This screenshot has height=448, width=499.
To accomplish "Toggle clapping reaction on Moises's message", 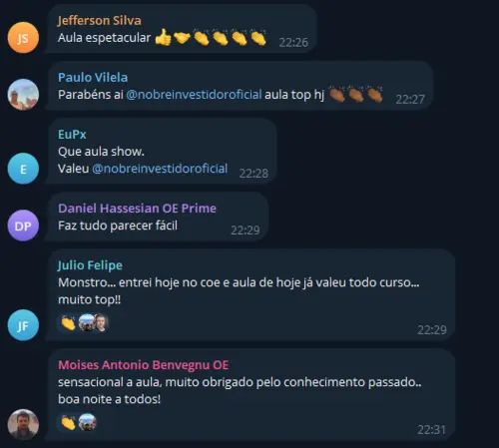I will pyautogui.click(x=69, y=423).
